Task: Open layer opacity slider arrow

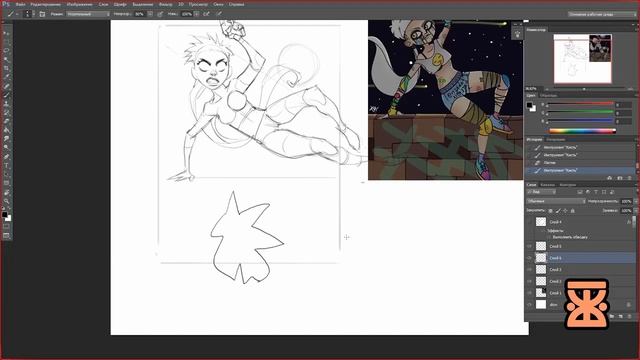Action: click(636, 201)
